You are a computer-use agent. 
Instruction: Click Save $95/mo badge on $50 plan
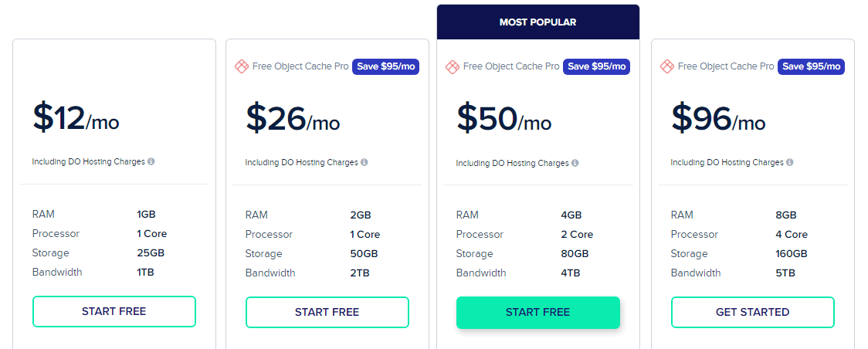596,66
